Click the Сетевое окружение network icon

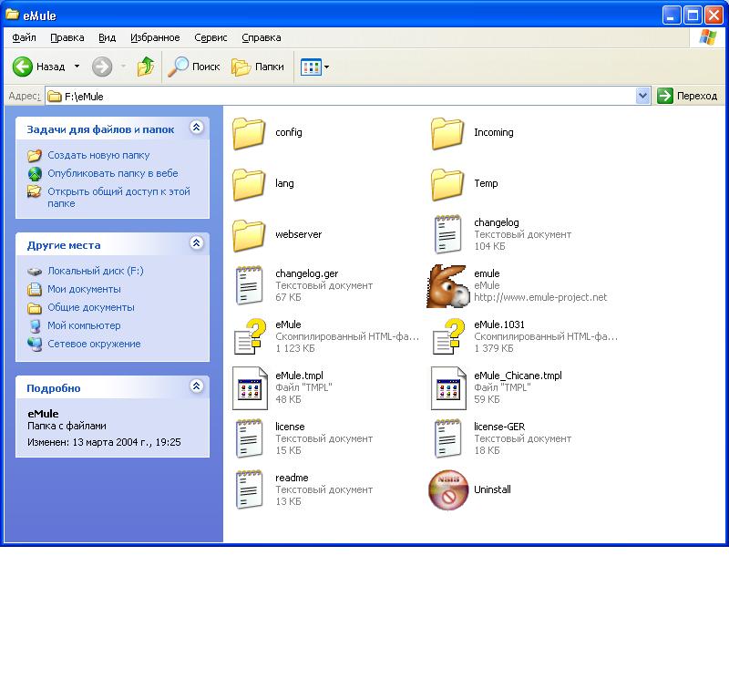35,345
